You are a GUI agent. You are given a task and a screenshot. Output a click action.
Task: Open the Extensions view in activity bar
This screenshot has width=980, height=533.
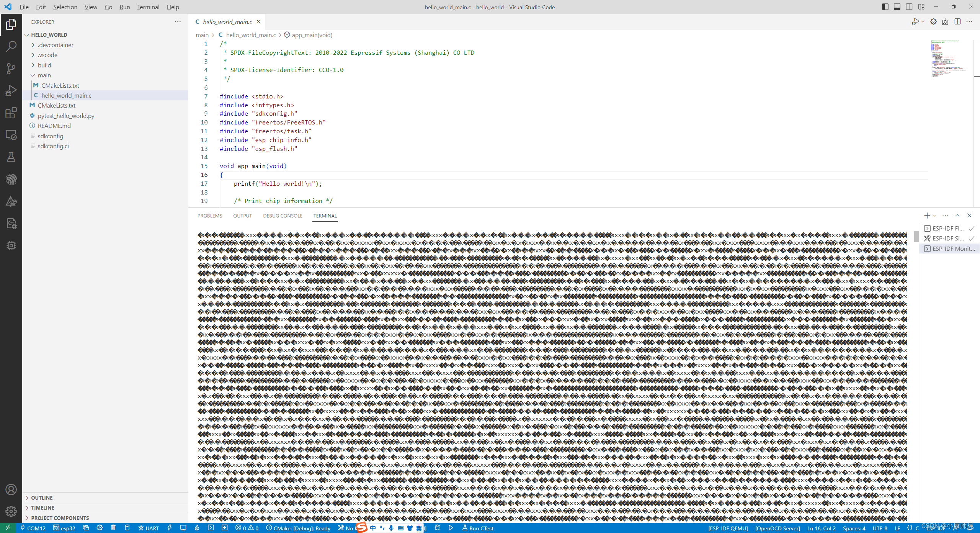(x=11, y=113)
